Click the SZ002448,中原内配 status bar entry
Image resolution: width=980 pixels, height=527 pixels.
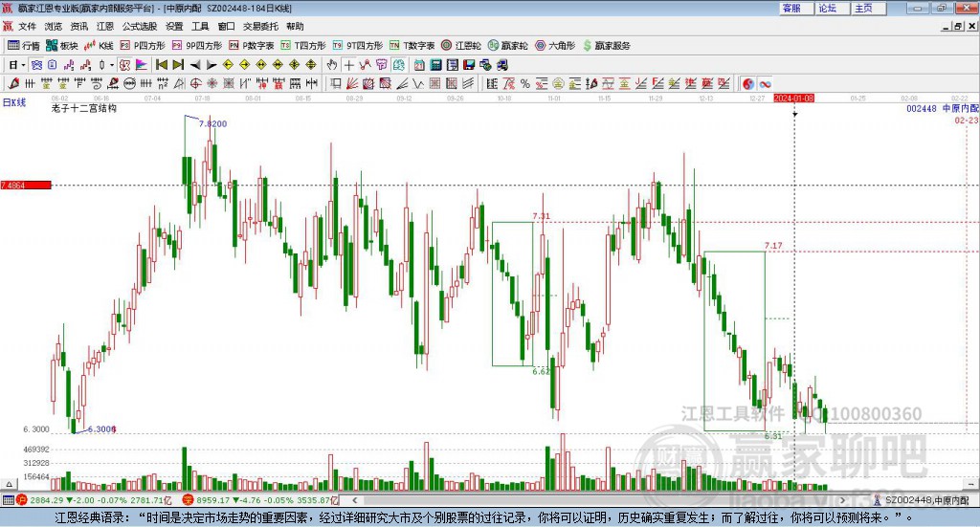coord(926,500)
